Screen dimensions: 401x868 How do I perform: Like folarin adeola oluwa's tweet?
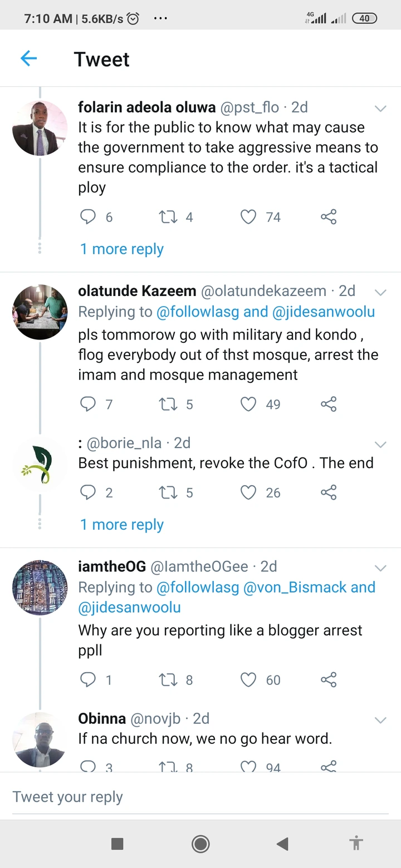tap(248, 216)
